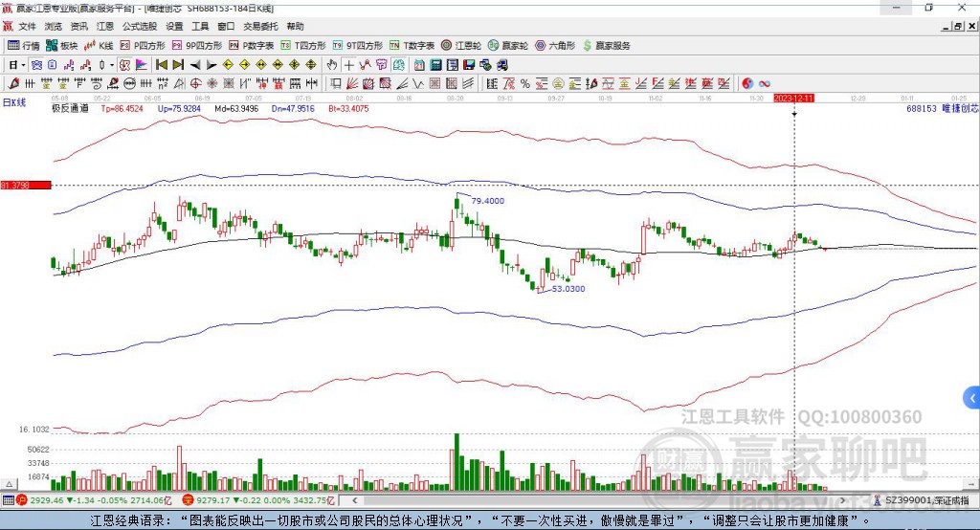
Task: Click the 688153 stock code label
Action: pos(922,108)
